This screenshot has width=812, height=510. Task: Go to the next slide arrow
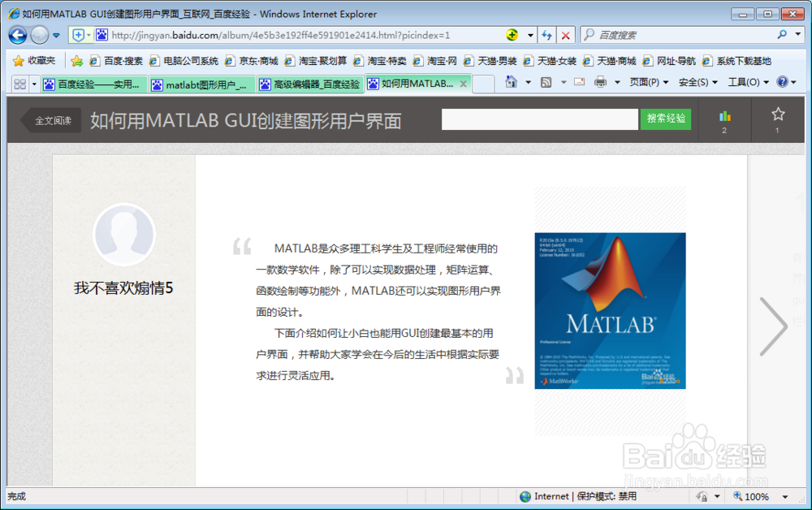click(773, 326)
